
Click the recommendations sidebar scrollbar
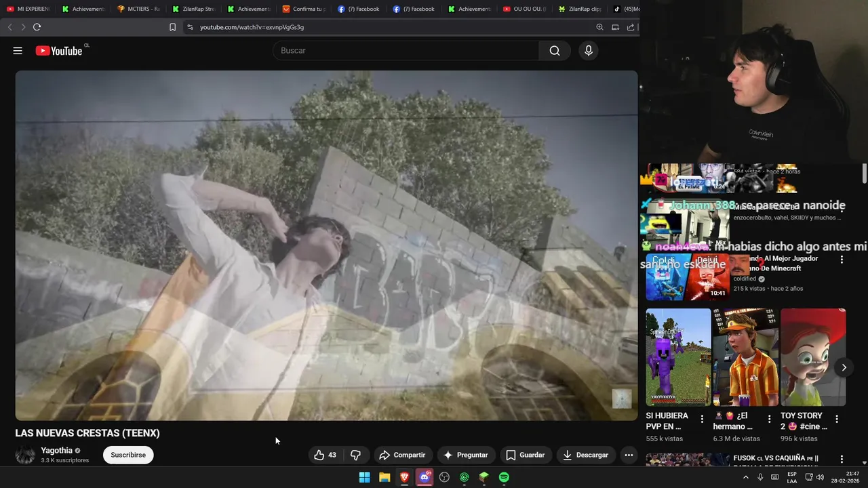pyautogui.click(x=864, y=174)
